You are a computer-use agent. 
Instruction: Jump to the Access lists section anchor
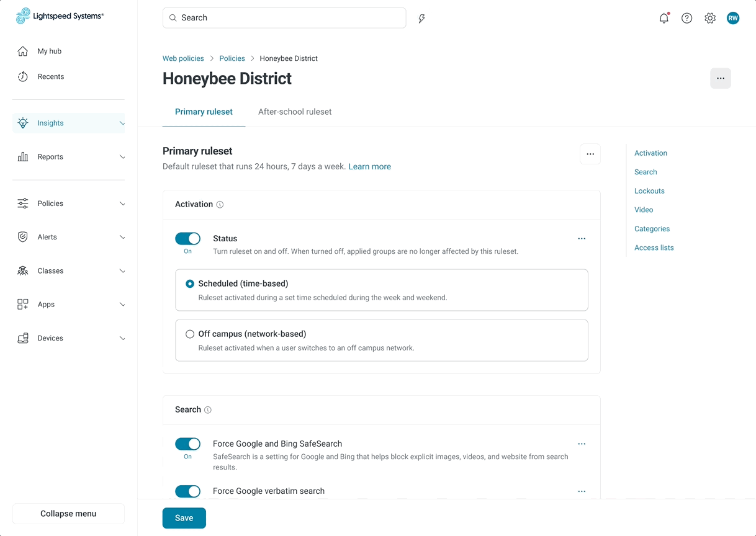[x=654, y=248]
